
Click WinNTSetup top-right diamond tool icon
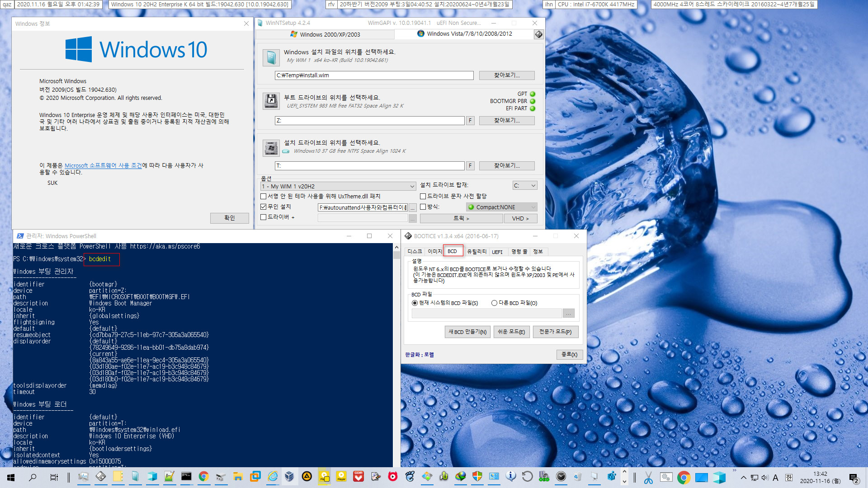point(538,34)
